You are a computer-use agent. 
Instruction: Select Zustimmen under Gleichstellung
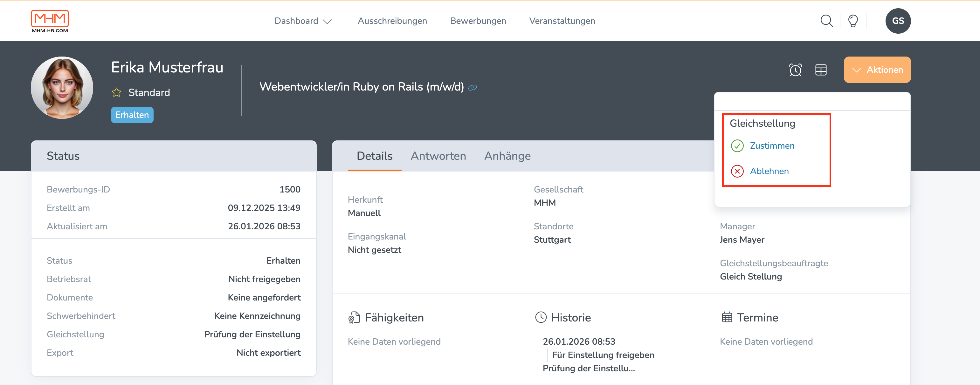click(x=771, y=145)
